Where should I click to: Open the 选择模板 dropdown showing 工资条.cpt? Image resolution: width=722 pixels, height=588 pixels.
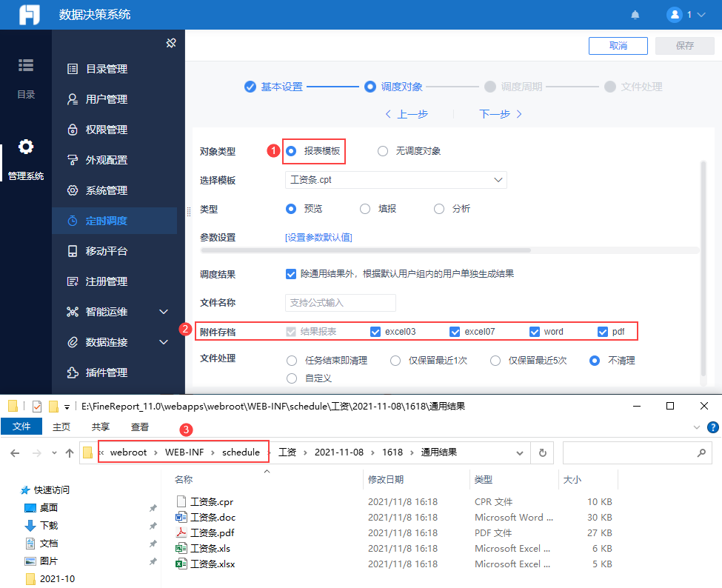click(395, 180)
